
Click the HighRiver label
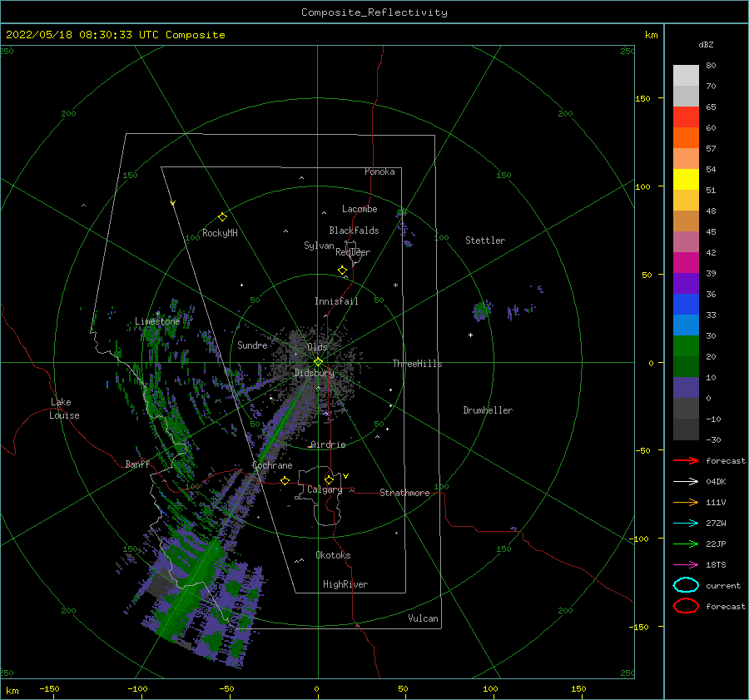pyautogui.click(x=345, y=584)
